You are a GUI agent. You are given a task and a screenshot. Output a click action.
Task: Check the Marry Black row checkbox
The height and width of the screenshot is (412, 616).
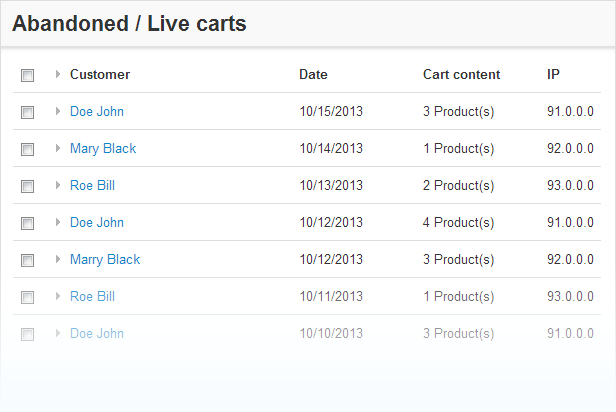coord(28,260)
